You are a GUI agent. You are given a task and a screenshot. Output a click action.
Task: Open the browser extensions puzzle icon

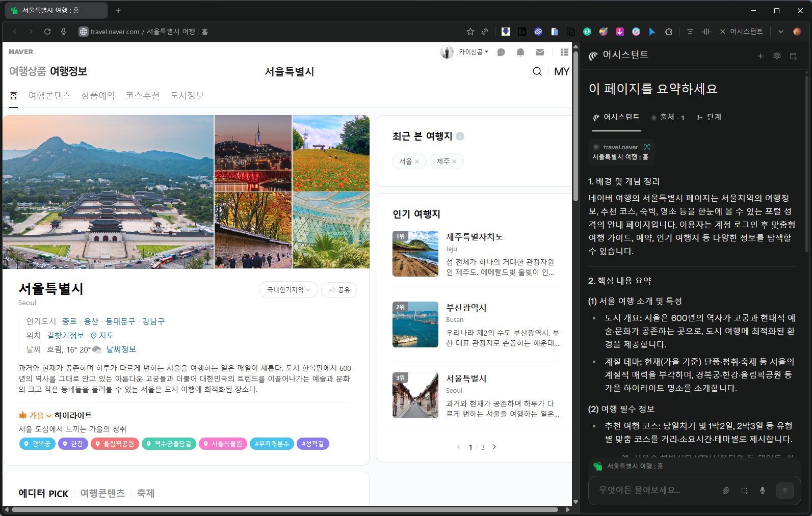click(669, 32)
